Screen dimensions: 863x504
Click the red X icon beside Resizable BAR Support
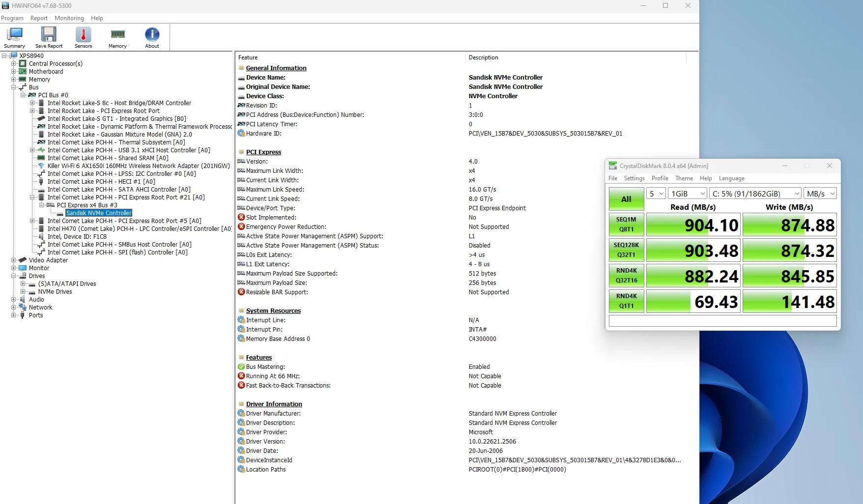(x=241, y=292)
